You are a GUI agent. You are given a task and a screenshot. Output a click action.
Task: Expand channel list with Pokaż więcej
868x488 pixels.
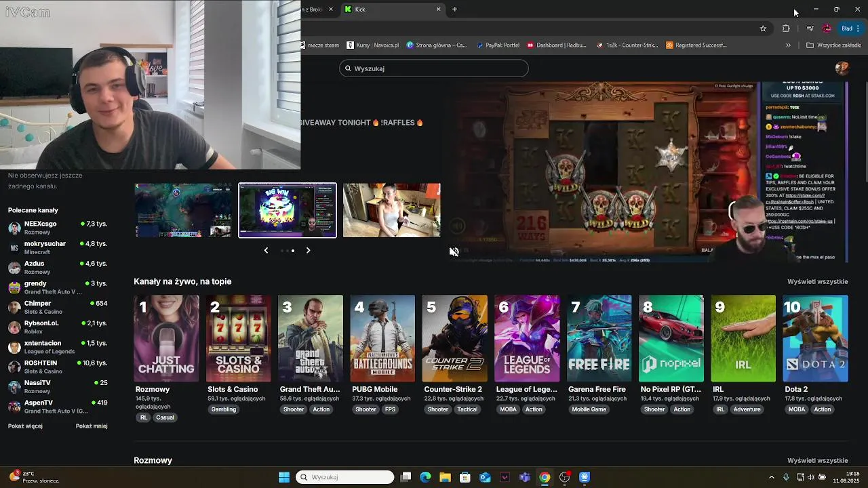point(25,426)
